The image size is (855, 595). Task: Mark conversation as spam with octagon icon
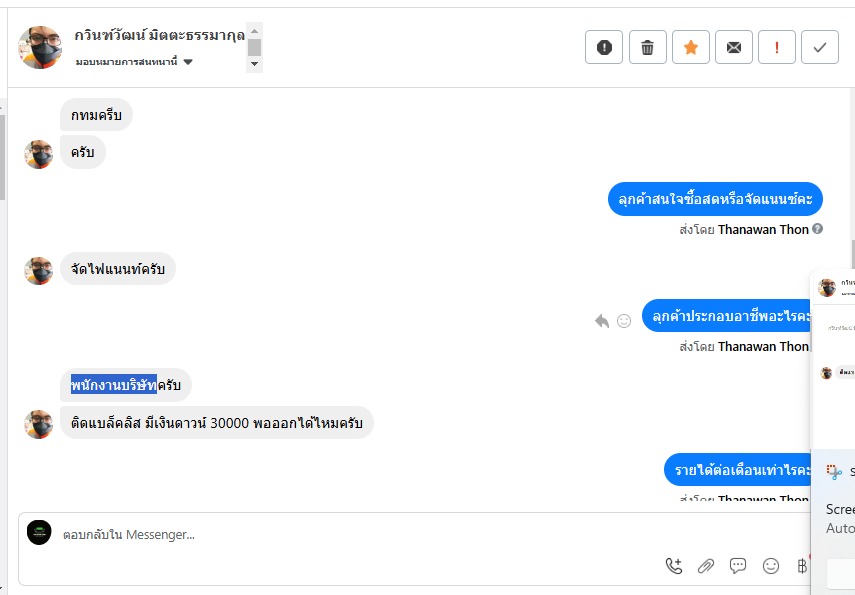(604, 47)
